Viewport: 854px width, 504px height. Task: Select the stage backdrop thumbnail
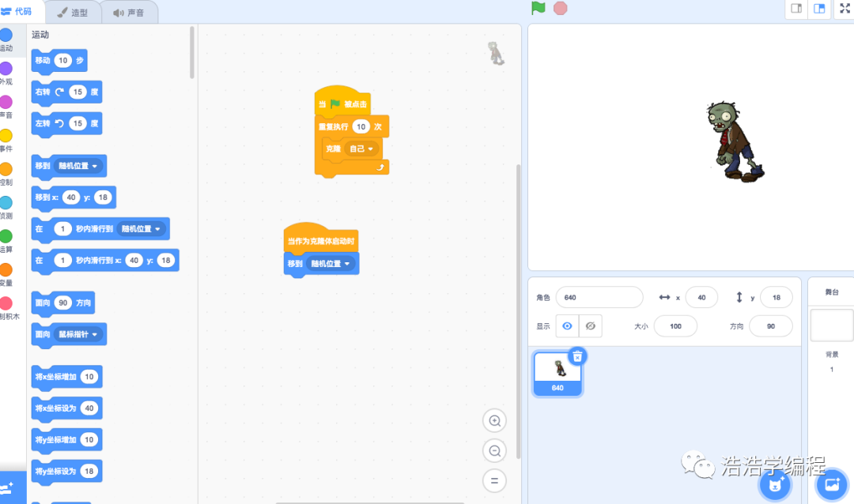point(832,325)
